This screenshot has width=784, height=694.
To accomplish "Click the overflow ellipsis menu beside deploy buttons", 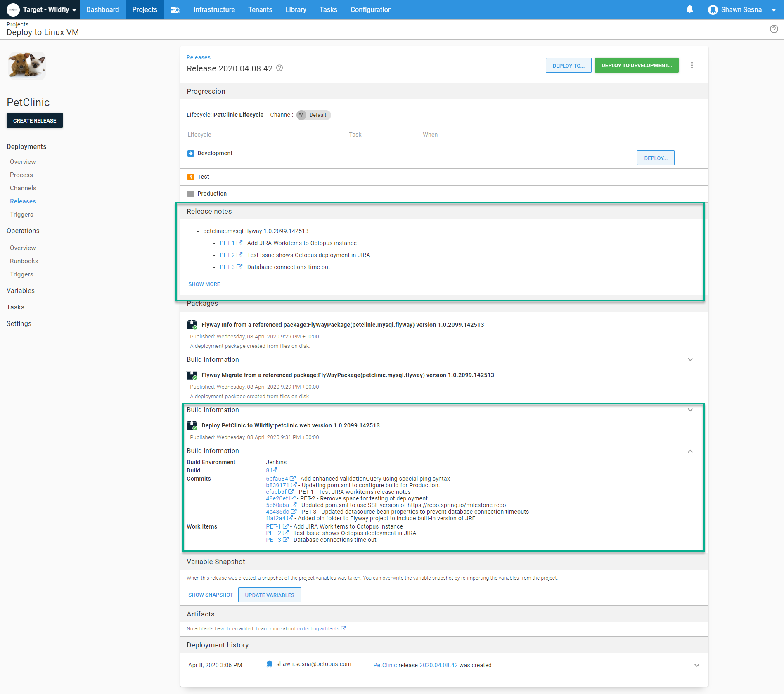I will click(x=692, y=65).
